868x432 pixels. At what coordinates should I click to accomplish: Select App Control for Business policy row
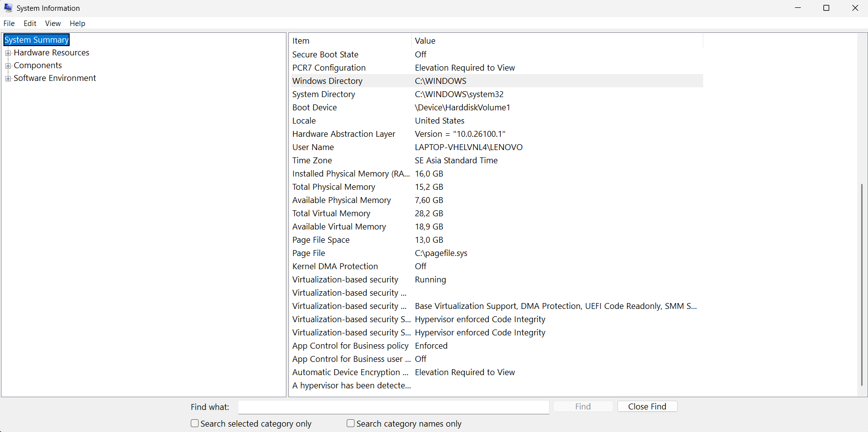(496, 346)
